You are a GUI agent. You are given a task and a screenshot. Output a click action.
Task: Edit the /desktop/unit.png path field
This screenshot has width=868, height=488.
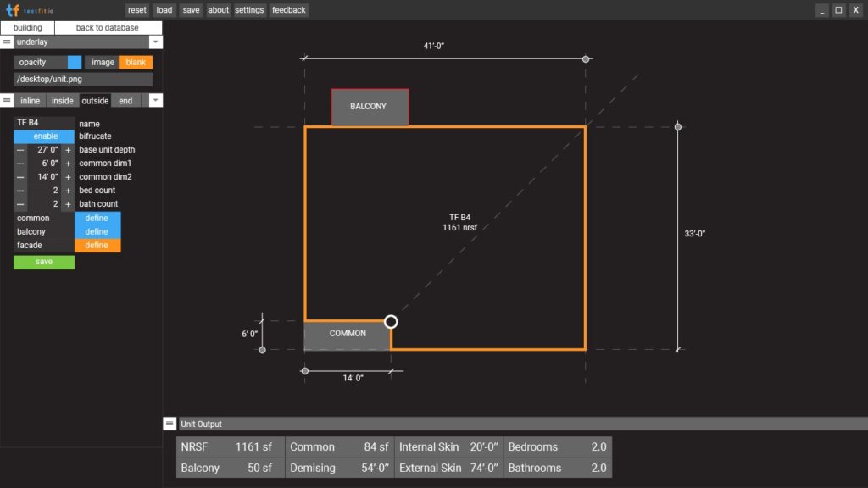coord(83,79)
